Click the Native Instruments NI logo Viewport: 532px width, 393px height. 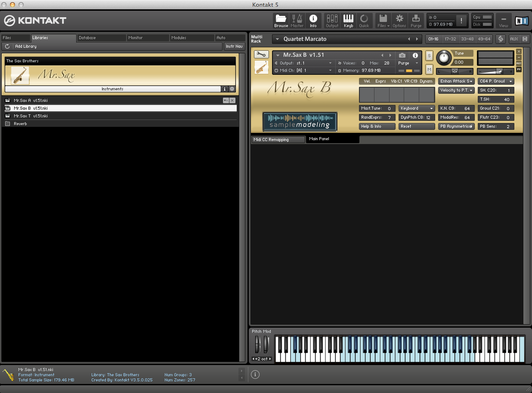pyautogui.click(x=521, y=21)
